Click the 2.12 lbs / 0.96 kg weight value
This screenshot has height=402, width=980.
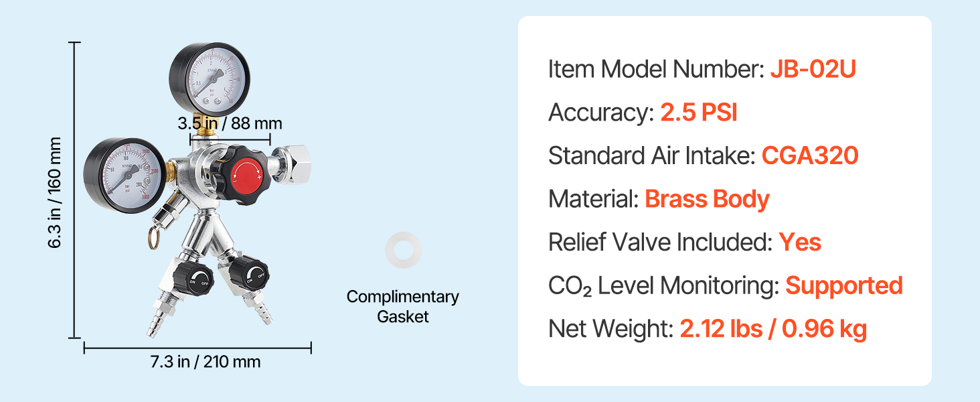point(773,329)
